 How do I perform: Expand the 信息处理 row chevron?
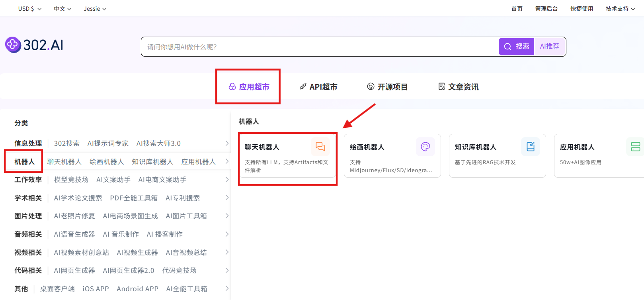pos(227,143)
